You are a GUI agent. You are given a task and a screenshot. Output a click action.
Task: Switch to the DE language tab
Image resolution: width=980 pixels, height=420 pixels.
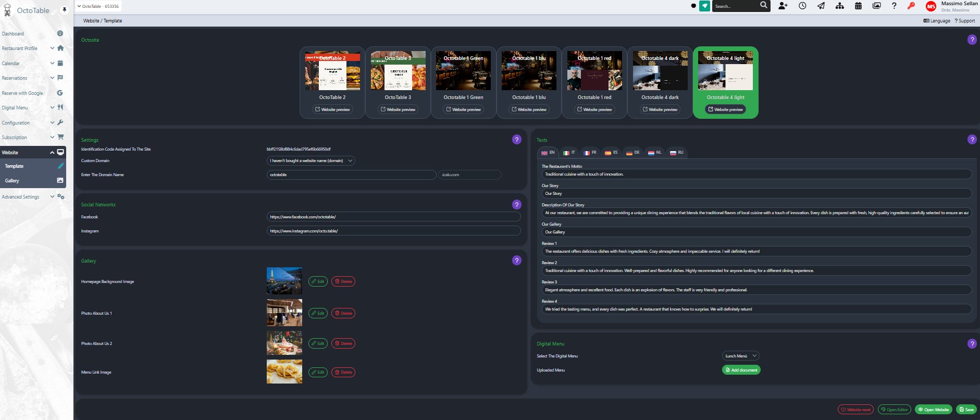pyautogui.click(x=632, y=153)
